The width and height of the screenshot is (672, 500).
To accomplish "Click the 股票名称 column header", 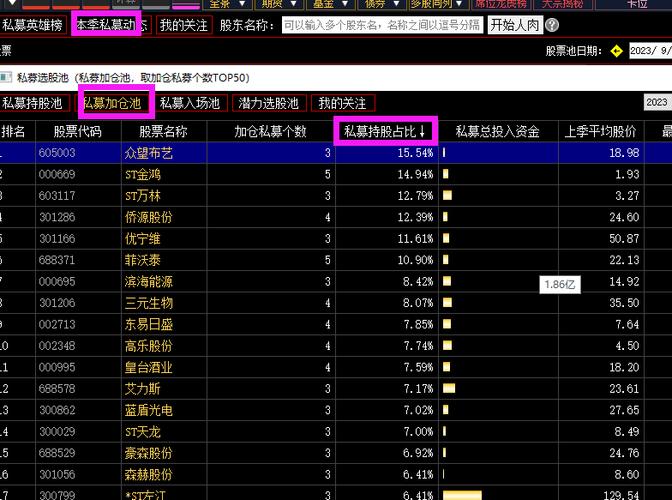I will pos(164,131).
